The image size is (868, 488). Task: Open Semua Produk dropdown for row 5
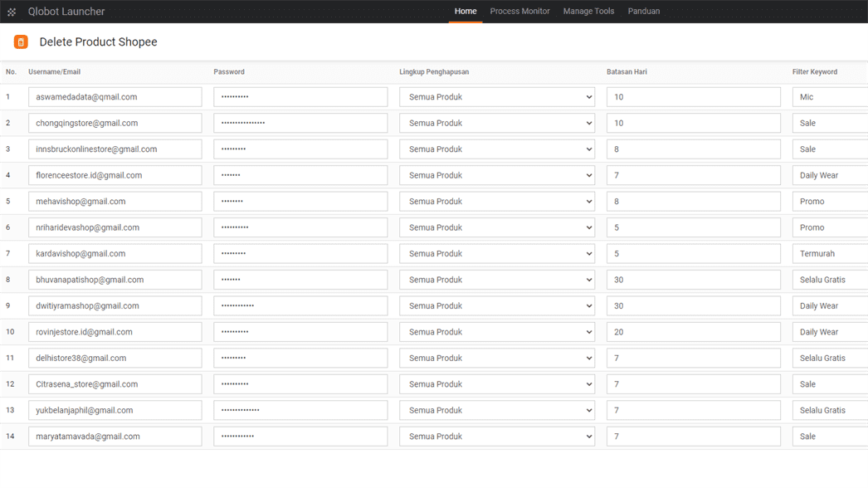(x=497, y=202)
